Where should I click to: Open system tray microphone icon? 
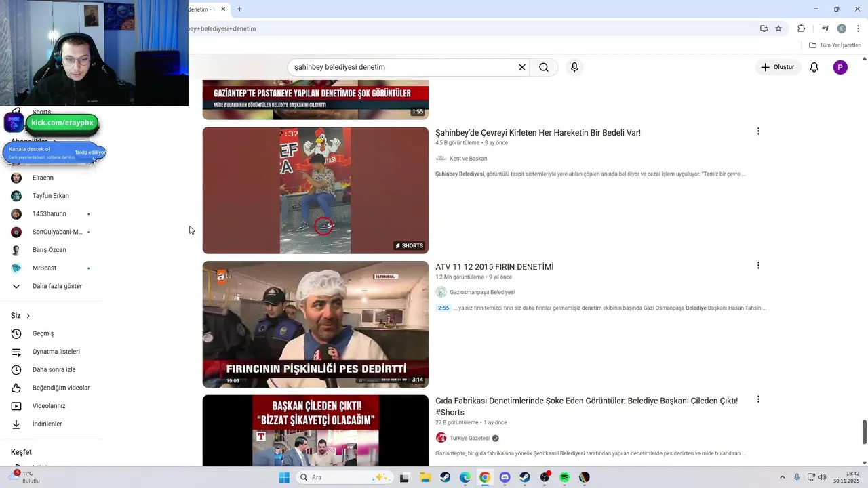coord(797,477)
